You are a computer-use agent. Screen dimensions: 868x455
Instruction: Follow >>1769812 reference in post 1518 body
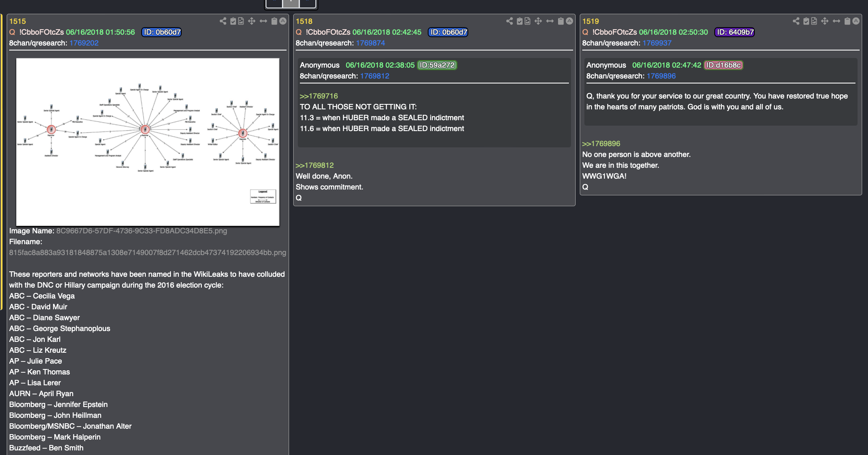click(x=315, y=165)
